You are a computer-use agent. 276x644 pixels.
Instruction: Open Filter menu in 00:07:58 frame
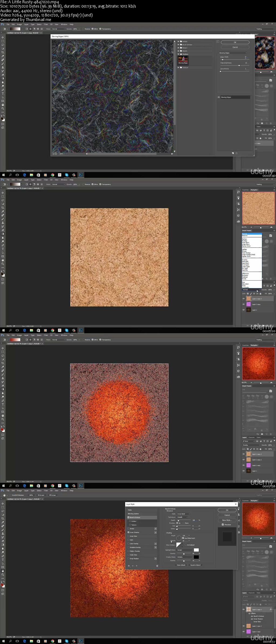pyautogui.click(x=46, y=335)
